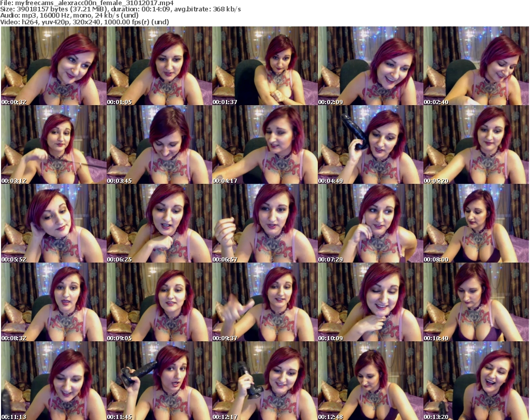The height and width of the screenshot is (420, 530).
Task: Click the thumbnail at 00:05:20
Action: point(476,144)
